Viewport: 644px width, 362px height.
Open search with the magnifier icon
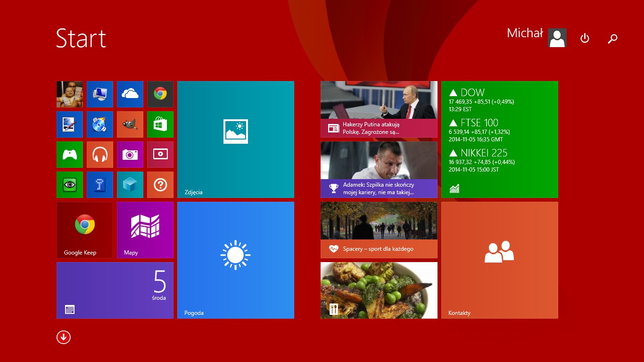tap(612, 39)
